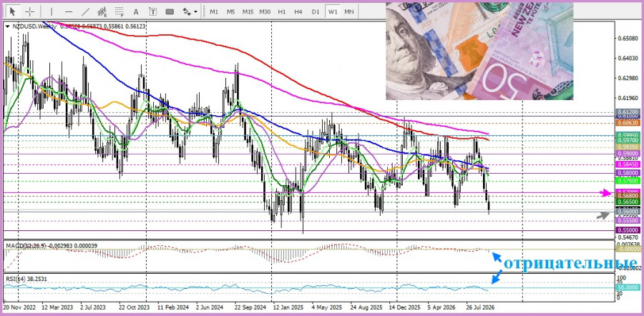Viewport: 644px width, 316px height.
Task: Click the RSI(14) 38.2531 indicator label
Action: click(26, 279)
